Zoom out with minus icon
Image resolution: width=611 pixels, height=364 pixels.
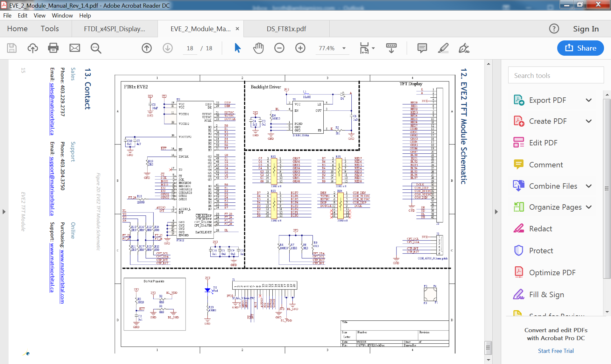279,48
